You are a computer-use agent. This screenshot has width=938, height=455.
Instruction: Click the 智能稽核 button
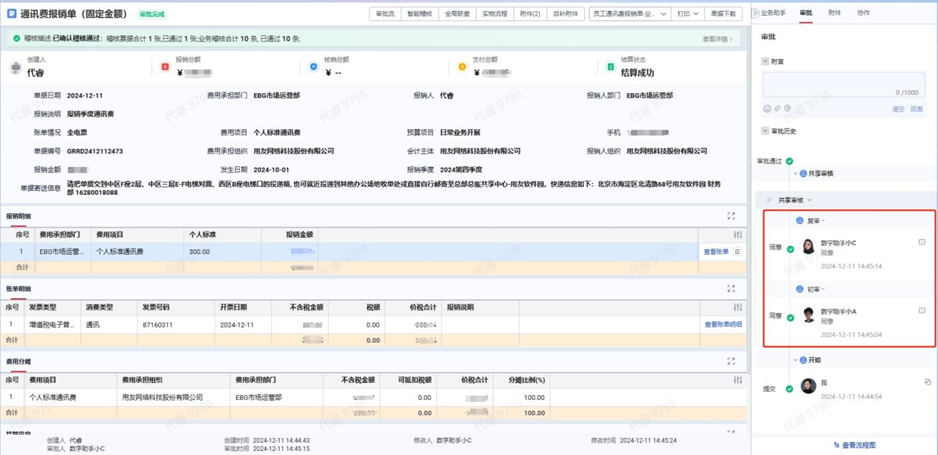pos(420,14)
